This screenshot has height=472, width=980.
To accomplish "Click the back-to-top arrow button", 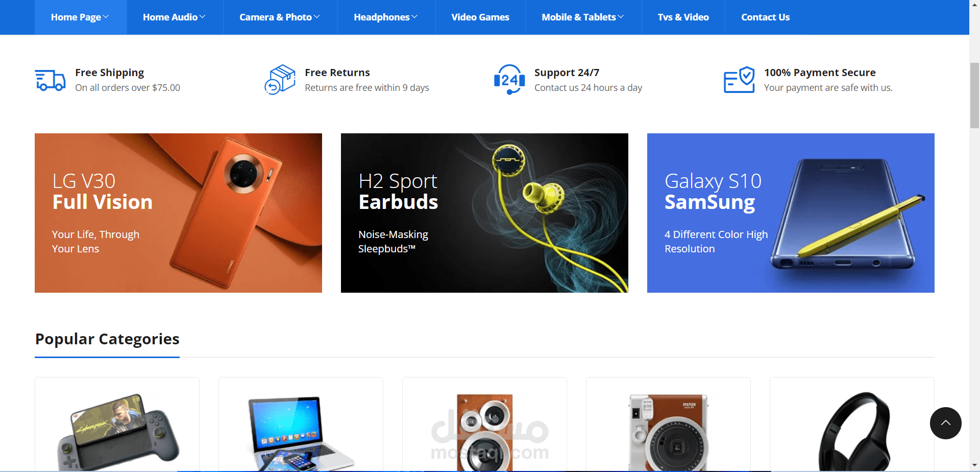I will pyautogui.click(x=945, y=423).
